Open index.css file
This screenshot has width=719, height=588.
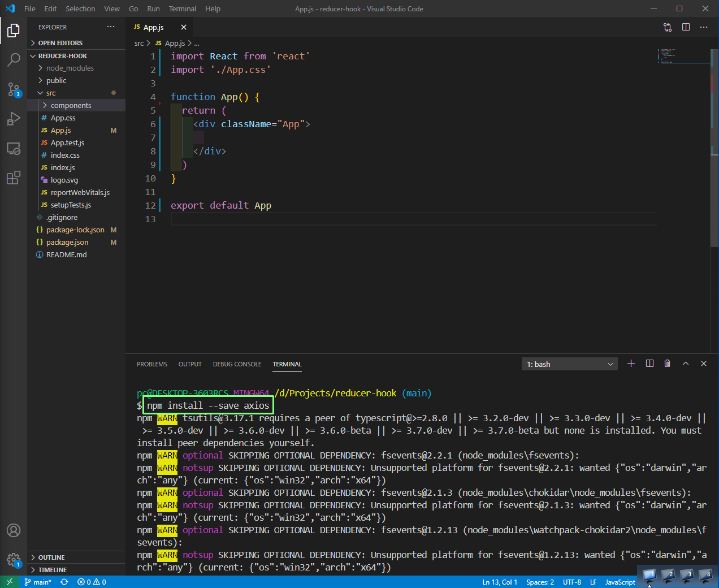[76, 155]
